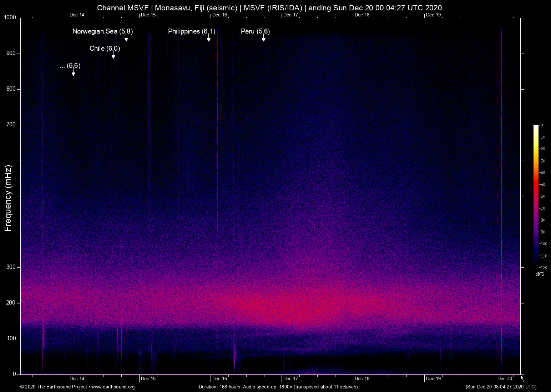551x392 pixels.
Task: Click the Peru (5.6) annotation text
Action: pyautogui.click(x=255, y=31)
